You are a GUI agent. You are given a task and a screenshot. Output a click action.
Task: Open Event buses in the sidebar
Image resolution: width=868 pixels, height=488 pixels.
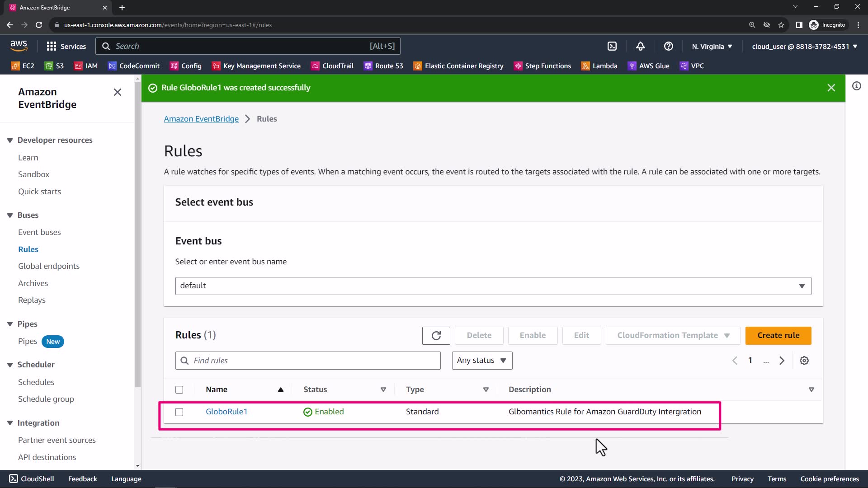pos(39,232)
